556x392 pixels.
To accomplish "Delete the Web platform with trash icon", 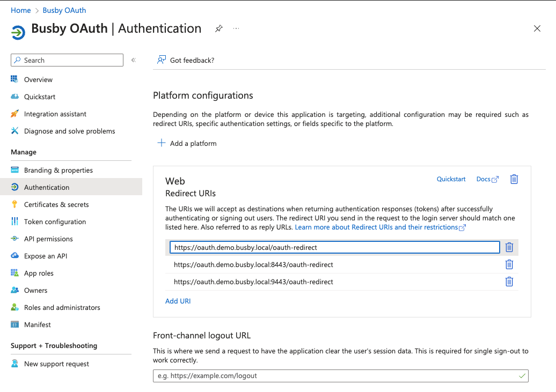I will (x=514, y=179).
